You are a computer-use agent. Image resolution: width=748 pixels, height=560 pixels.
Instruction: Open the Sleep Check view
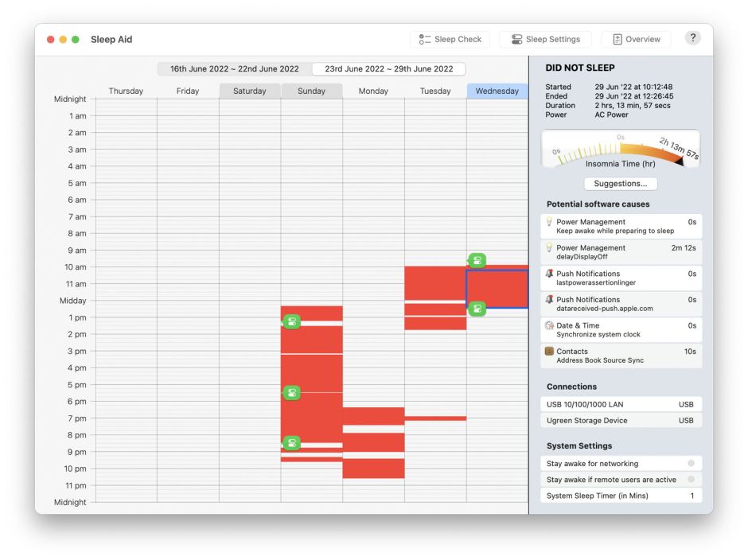(x=450, y=39)
